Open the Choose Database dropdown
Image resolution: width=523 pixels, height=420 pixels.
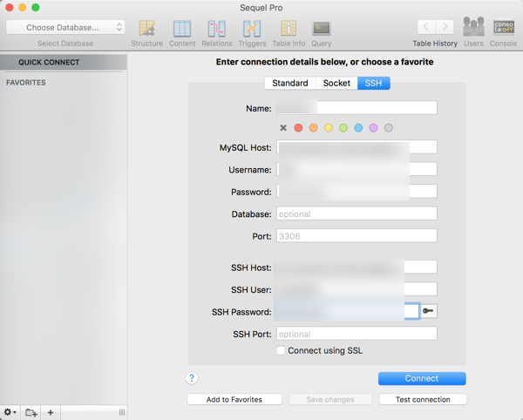(65, 27)
